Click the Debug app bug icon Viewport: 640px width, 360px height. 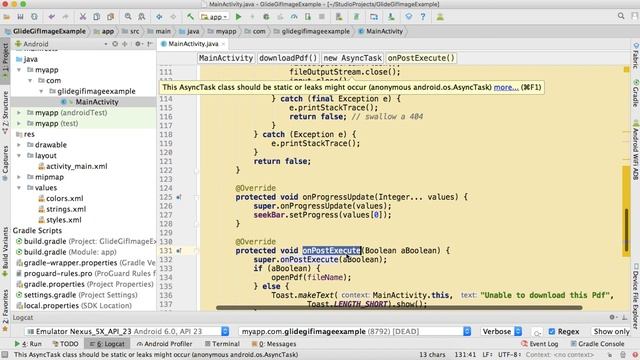pos(266,17)
